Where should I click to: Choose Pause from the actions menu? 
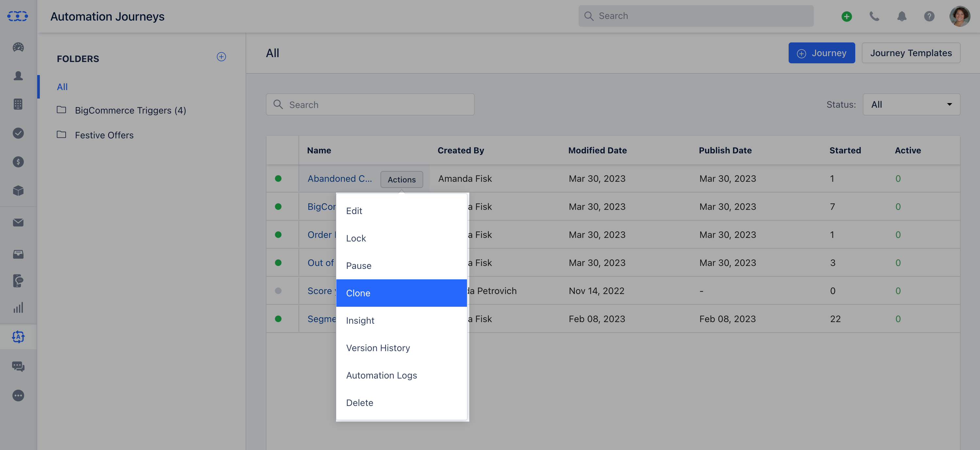(x=401, y=266)
